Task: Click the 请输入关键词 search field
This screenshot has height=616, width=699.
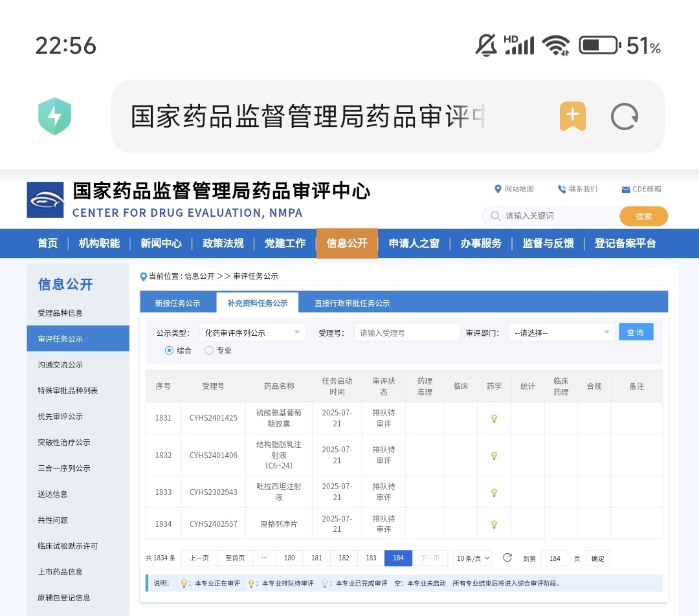Action: click(552, 215)
